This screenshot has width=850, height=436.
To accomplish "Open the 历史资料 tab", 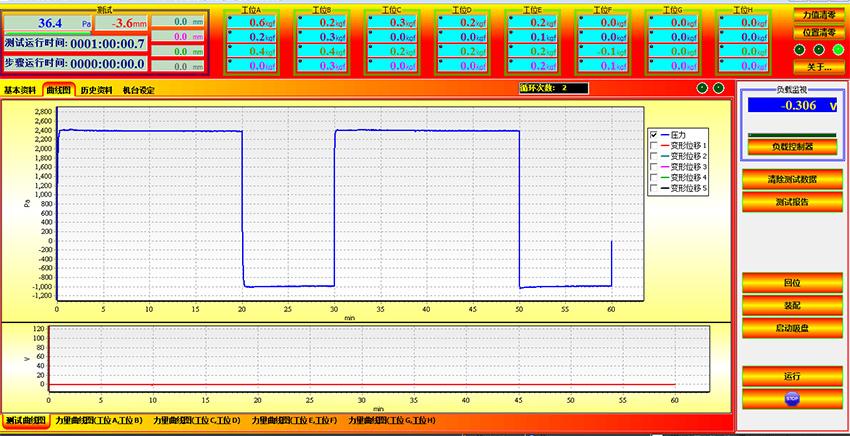I will (98, 90).
